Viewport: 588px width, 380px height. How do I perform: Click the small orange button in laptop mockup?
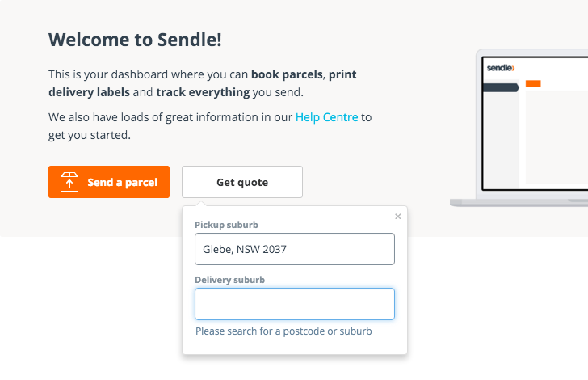click(x=533, y=83)
